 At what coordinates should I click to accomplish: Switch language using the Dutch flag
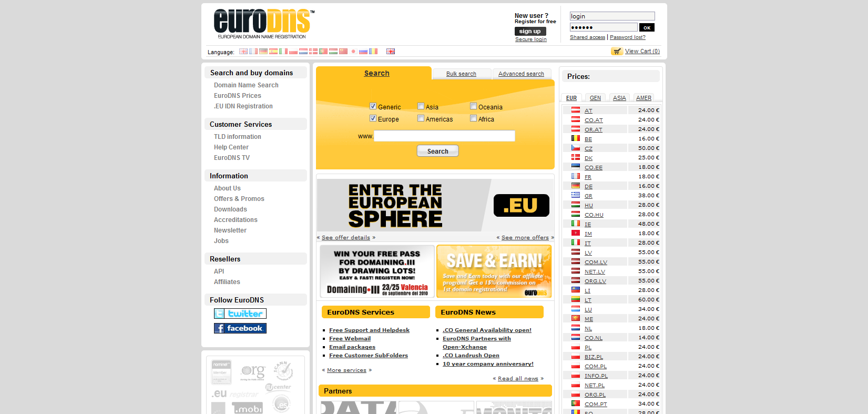(303, 51)
